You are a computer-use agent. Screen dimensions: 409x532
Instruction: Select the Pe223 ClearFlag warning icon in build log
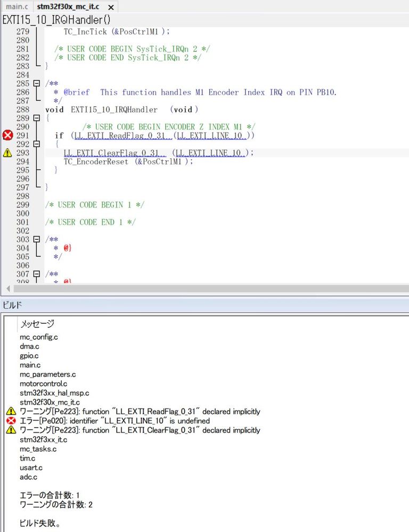pos(11,430)
